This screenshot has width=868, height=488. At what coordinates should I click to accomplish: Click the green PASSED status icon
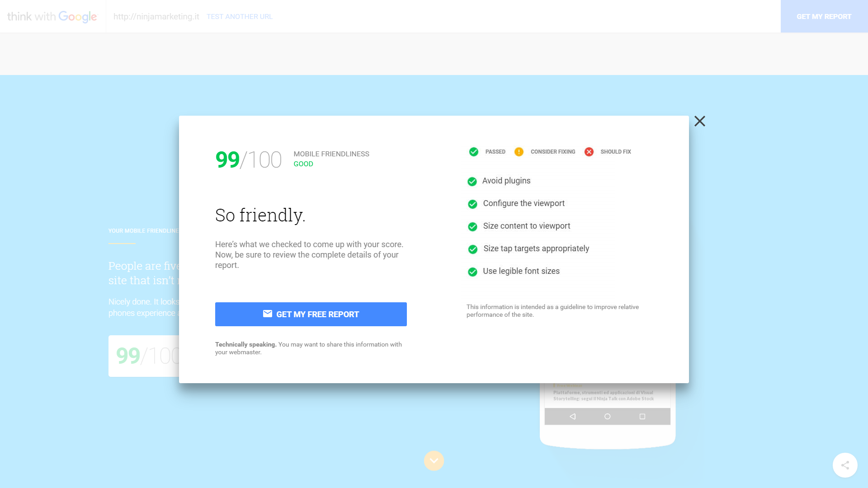coord(473,151)
